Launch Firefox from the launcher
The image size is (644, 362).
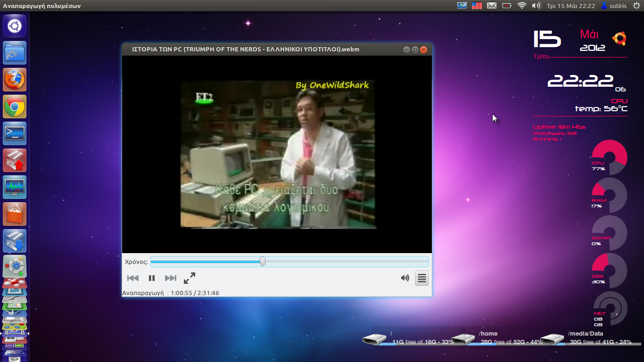click(x=15, y=80)
